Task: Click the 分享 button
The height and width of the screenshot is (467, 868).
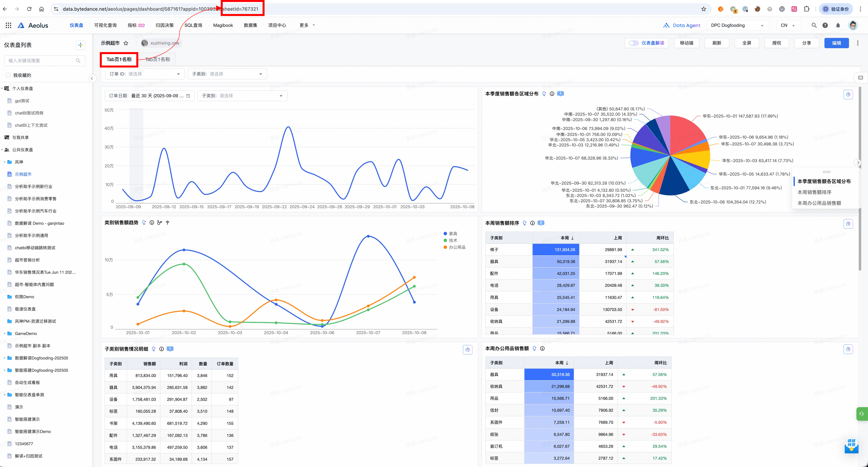Action: (806, 43)
